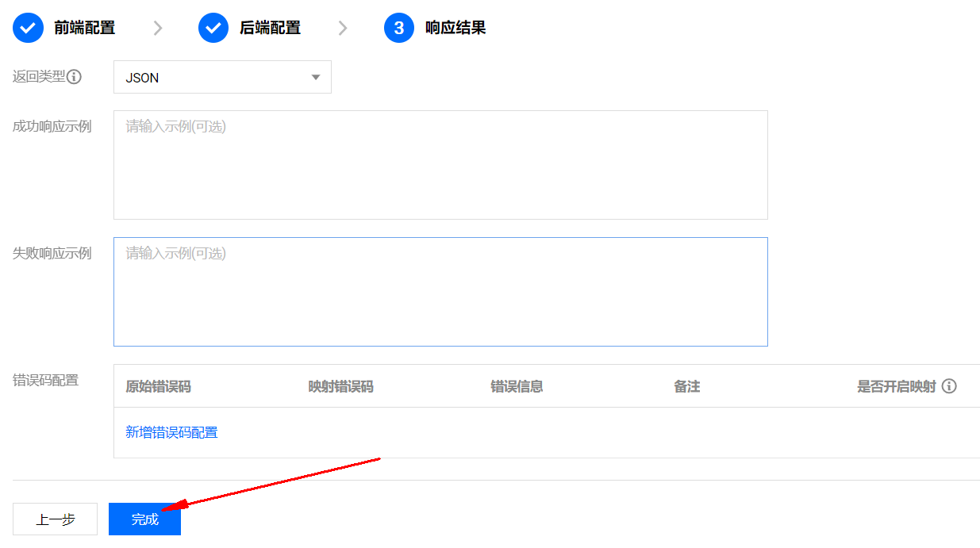Image resolution: width=980 pixels, height=548 pixels.
Task: Click the info icon beside 返回类型
Action: pyautogui.click(x=75, y=77)
